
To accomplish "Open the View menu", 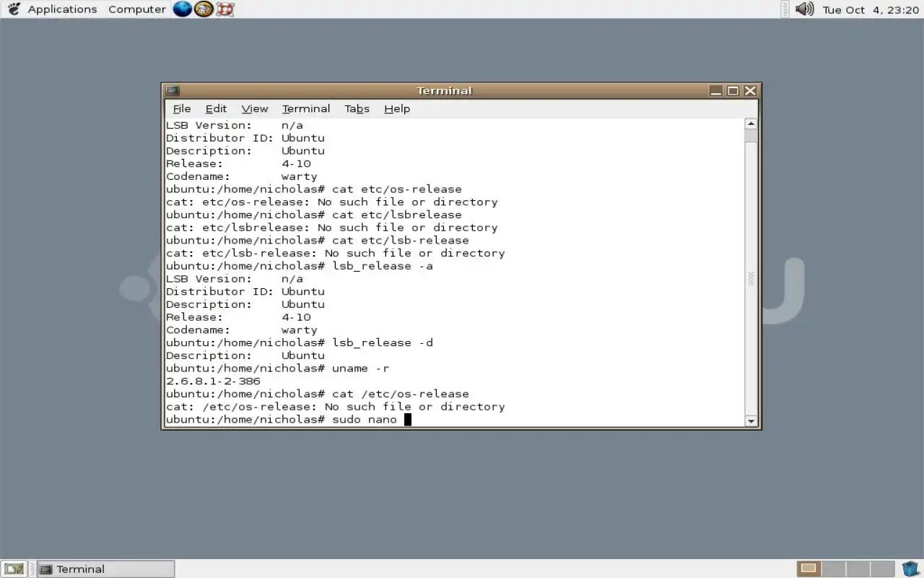I will tap(255, 108).
